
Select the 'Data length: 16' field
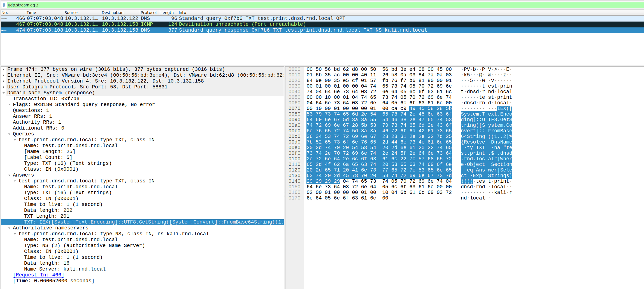coord(47,263)
